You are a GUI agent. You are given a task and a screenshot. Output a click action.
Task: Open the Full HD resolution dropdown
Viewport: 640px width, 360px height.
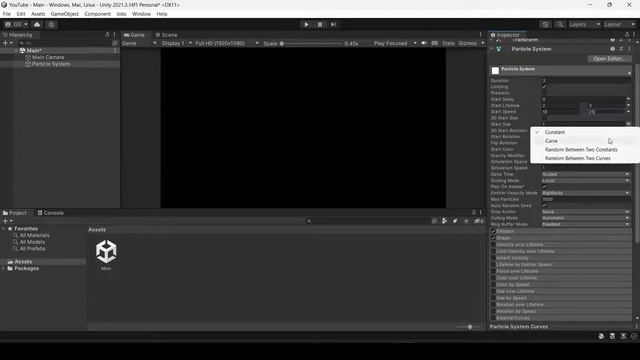[x=227, y=43]
